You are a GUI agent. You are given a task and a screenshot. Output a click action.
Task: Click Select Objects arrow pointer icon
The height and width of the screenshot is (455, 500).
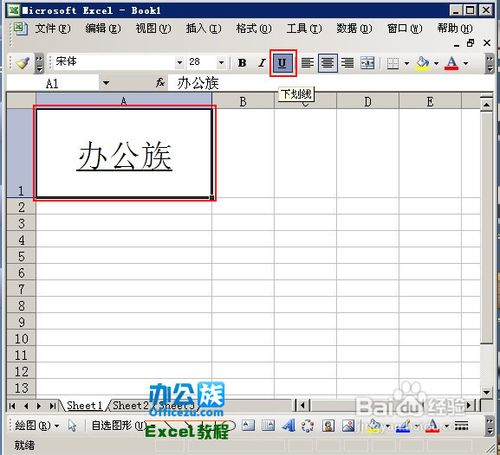click(x=72, y=425)
